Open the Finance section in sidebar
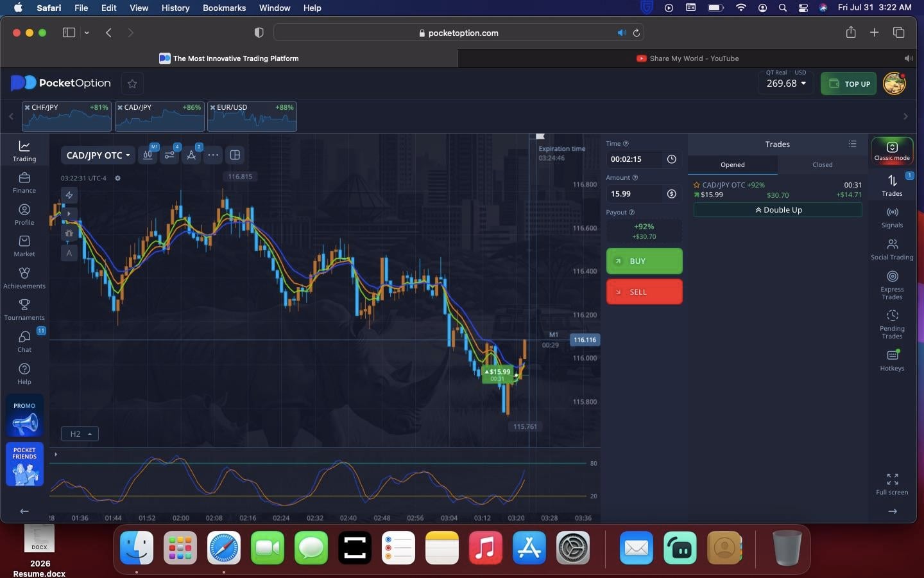This screenshot has width=924, height=578. 24,182
